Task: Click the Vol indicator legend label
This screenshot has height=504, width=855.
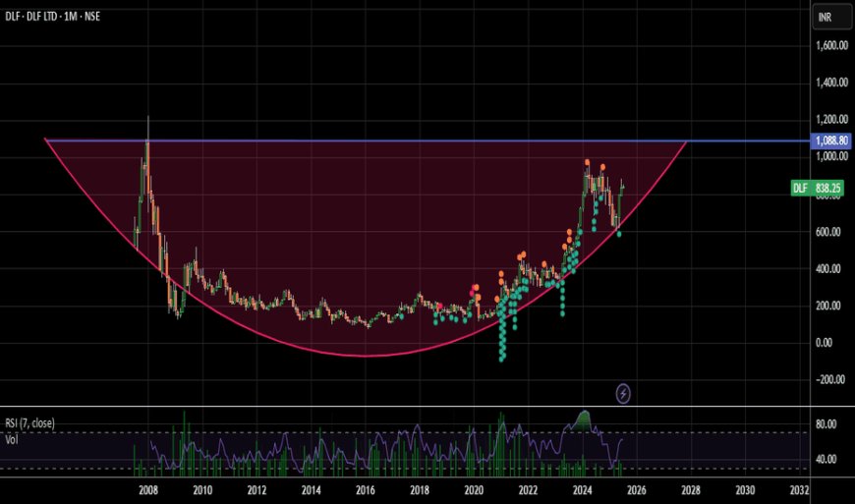Action: [x=13, y=438]
